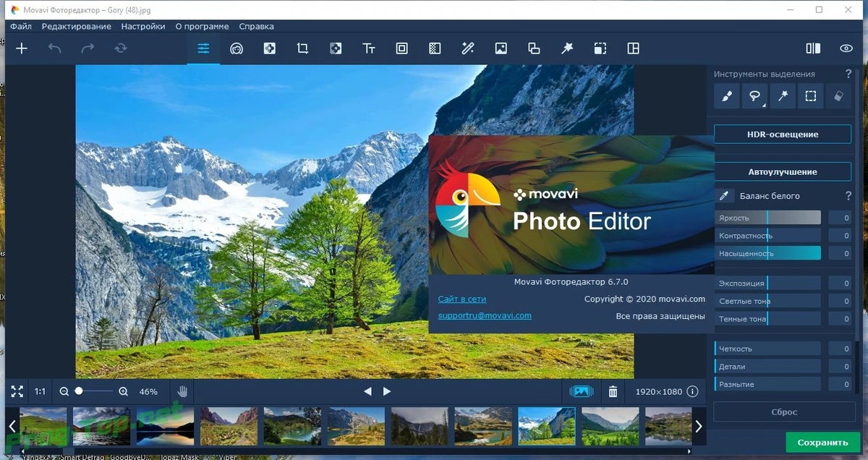
Task: Open the pin-shaped tool in top toolbar
Action: click(567, 48)
